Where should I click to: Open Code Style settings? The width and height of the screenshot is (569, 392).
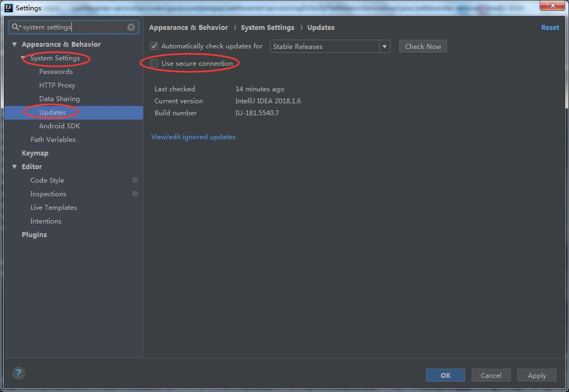[47, 180]
